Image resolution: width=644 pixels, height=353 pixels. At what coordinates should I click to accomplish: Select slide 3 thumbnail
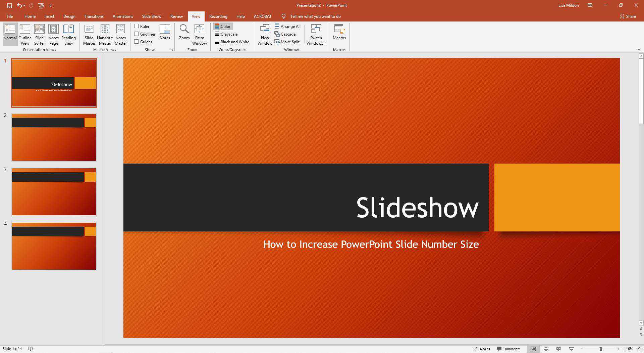[54, 191]
